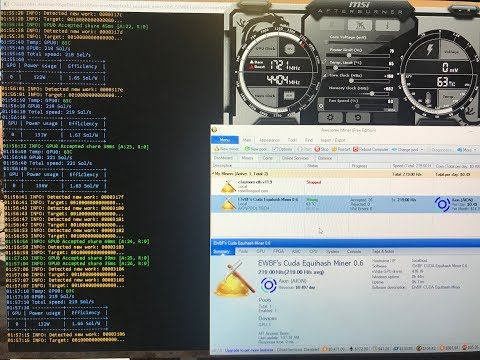This screenshot has height=360, width=480.
Task: Click the Afterburner Kombustor K button
Action: coord(360,25)
